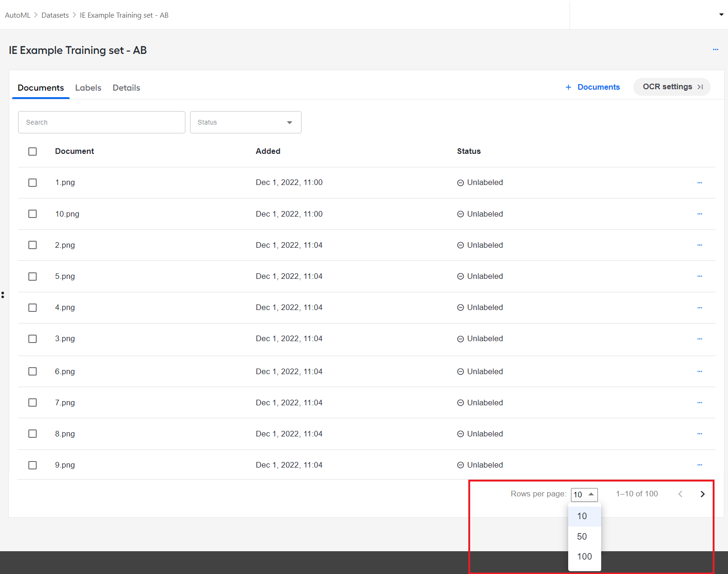Open the 7.png document

tap(65, 402)
